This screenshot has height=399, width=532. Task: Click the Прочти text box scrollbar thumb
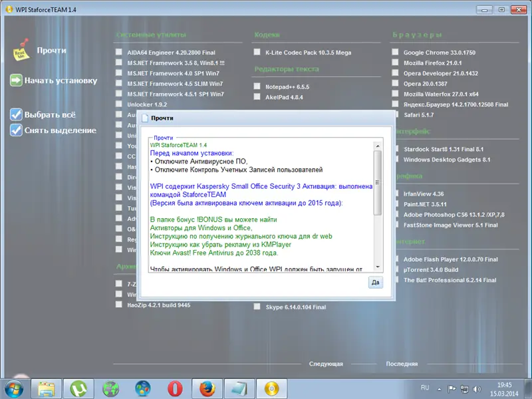pos(378,182)
